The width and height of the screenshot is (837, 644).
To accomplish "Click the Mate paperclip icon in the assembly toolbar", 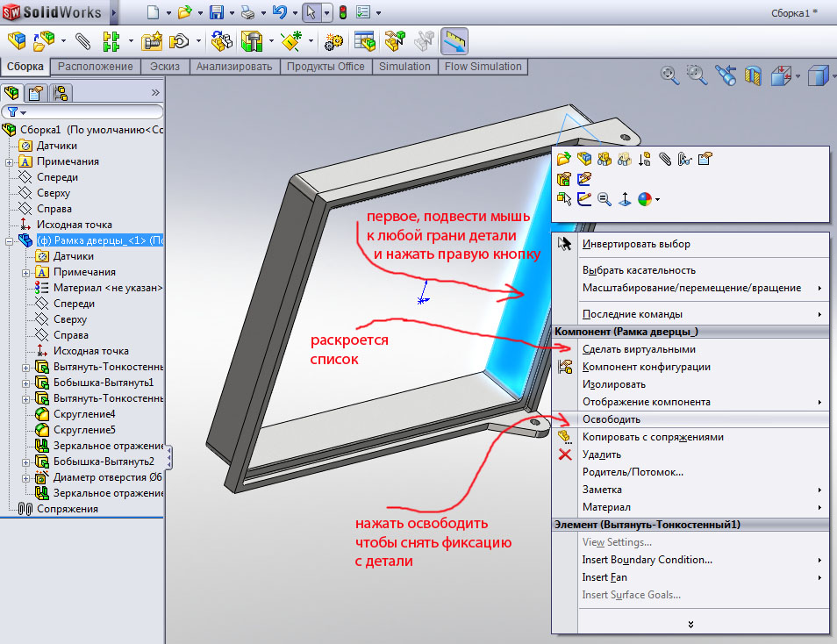I will tap(83, 40).
